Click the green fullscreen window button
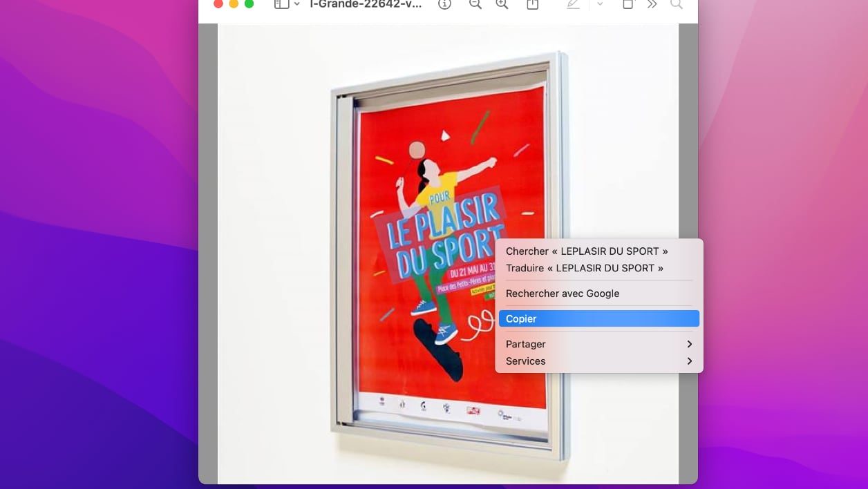The width and height of the screenshot is (868, 489). pyautogui.click(x=249, y=3)
